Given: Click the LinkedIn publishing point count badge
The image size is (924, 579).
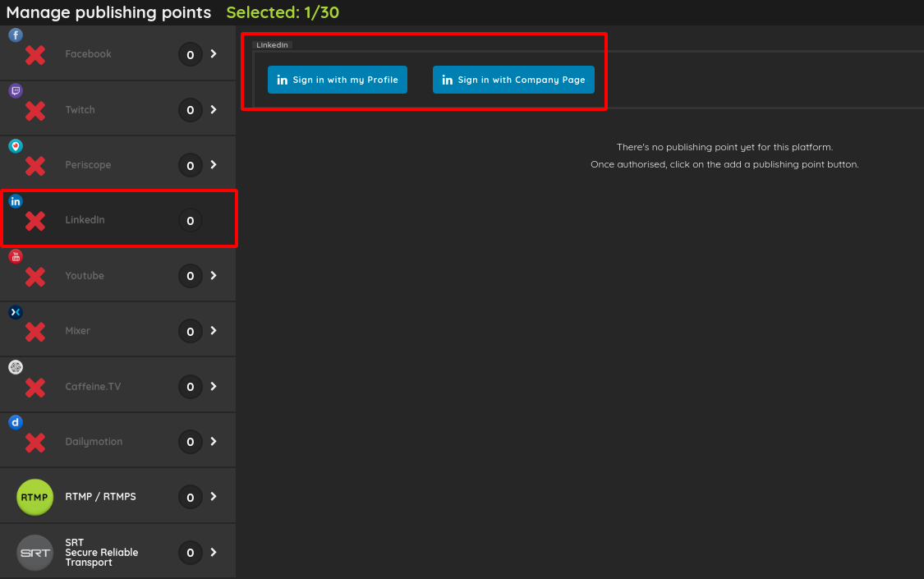Looking at the screenshot, I should 191,221.
